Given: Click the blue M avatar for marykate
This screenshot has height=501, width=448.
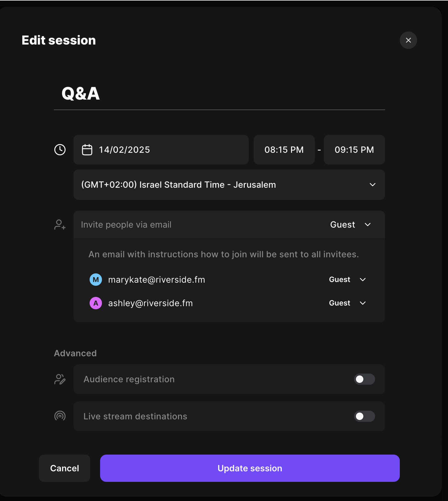Looking at the screenshot, I should tap(96, 280).
